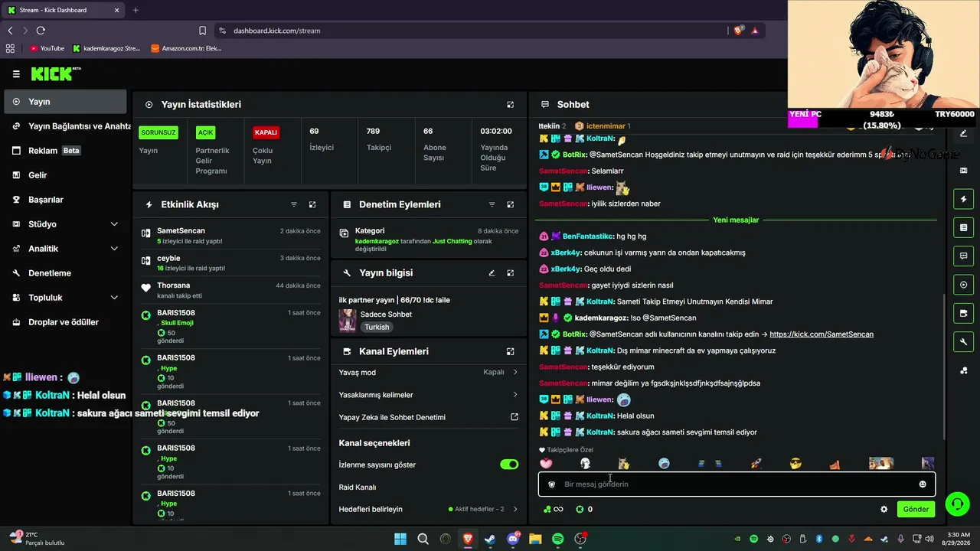Select the chat bubble icon in right sidebar
The width and height of the screenshot is (980, 551).
(964, 256)
